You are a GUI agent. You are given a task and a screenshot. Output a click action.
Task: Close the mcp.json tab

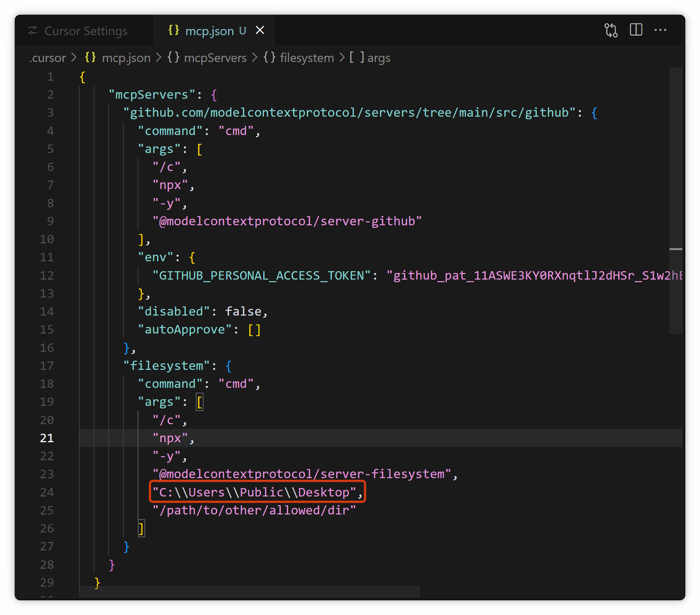point(260,30)
